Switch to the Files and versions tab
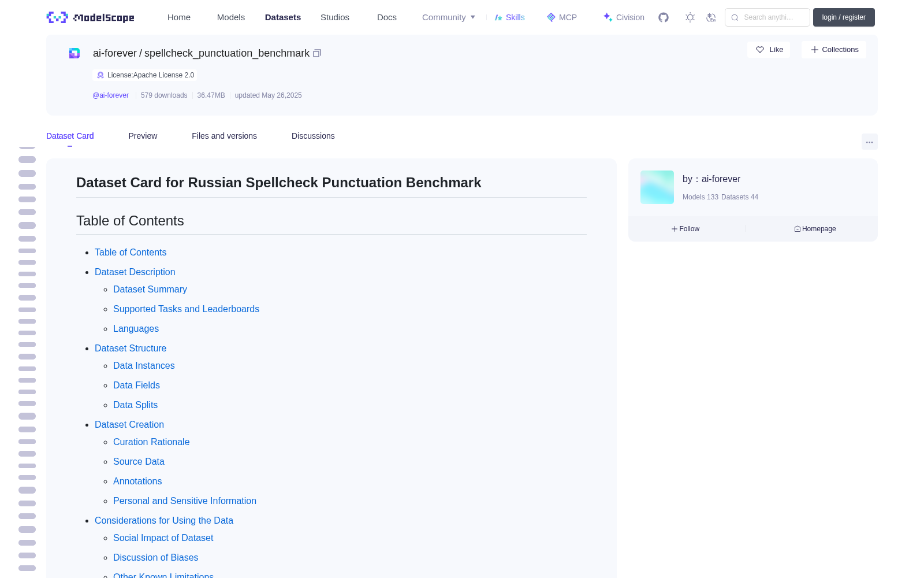The width and height of the screenshot is (924, 578). pos(224,136)
